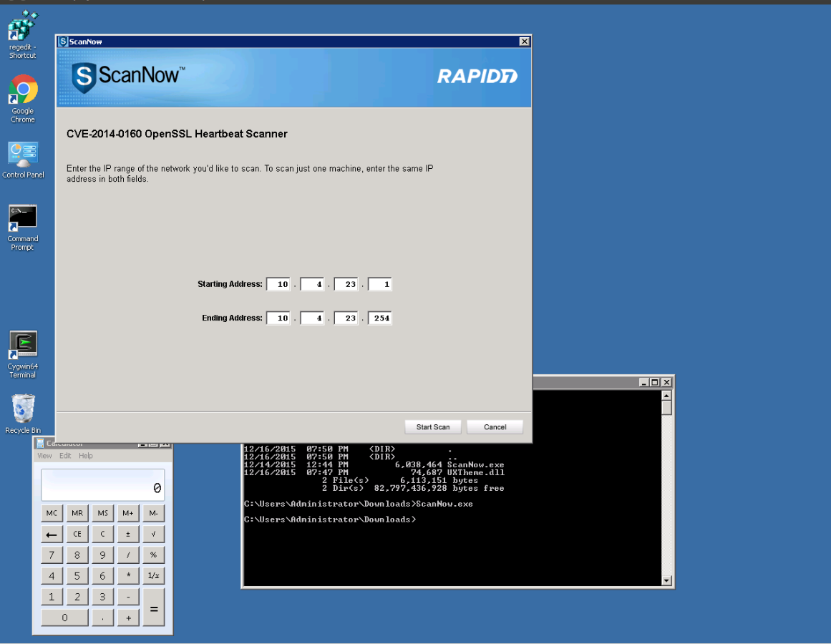Click Ending Address field containing 254
Image resolution: width=831 pixels, height=644 pixels.
point(380,318)
